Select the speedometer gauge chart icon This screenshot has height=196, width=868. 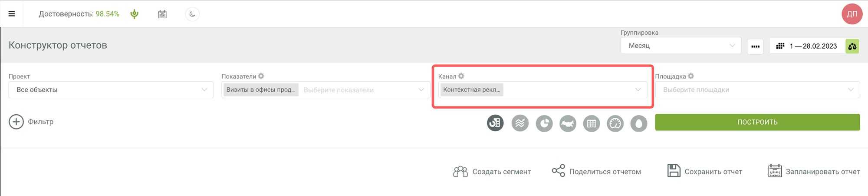[x=615, y=123]
